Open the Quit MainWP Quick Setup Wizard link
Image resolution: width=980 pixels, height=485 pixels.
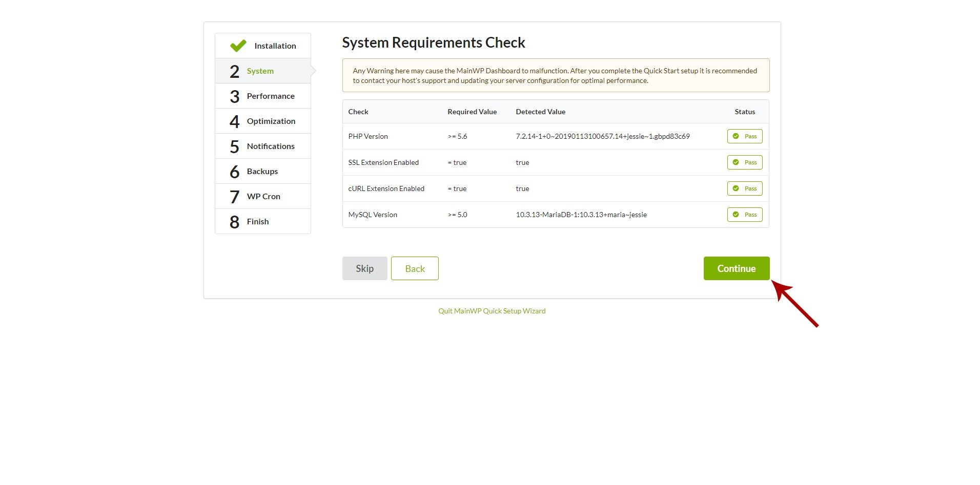[x=492, y=311]
